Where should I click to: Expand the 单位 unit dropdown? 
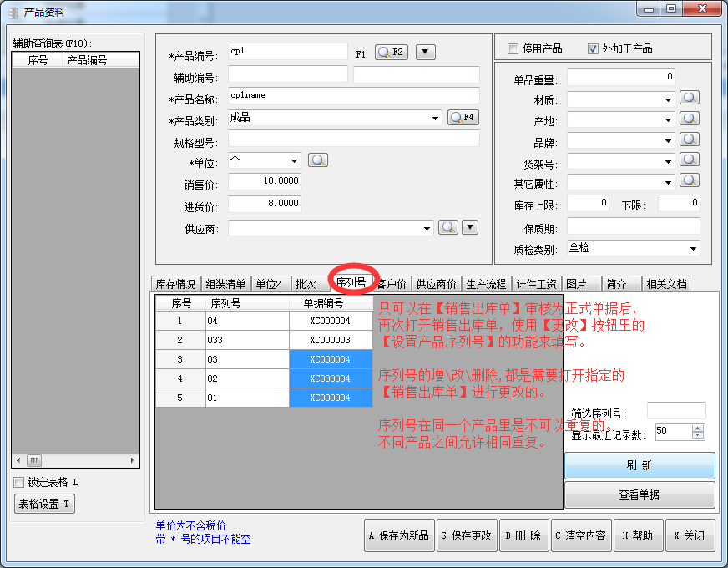[x=294, y=161]
